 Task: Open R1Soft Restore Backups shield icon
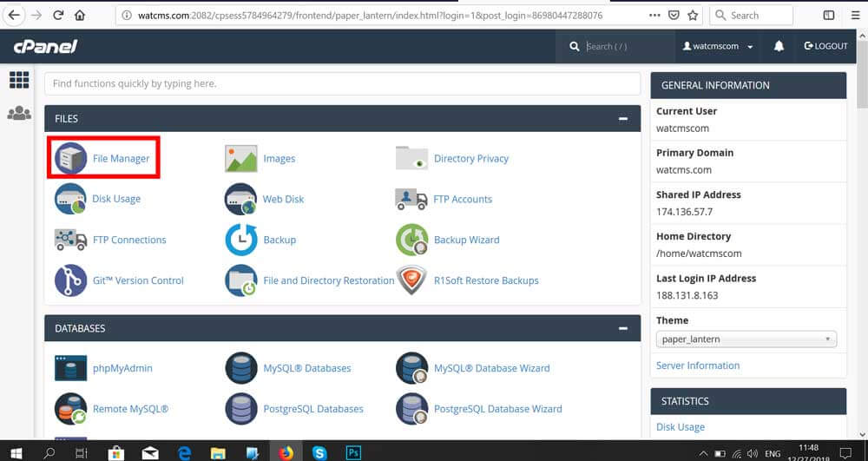[411, 280]
